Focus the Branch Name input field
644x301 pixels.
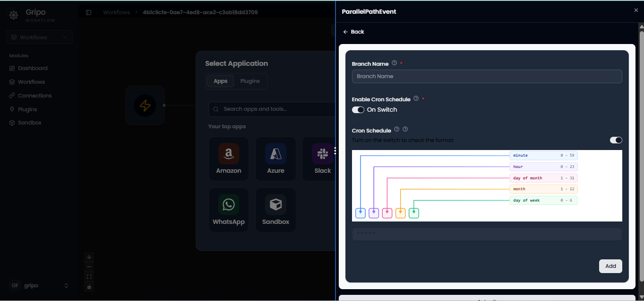tap(487, 76)
